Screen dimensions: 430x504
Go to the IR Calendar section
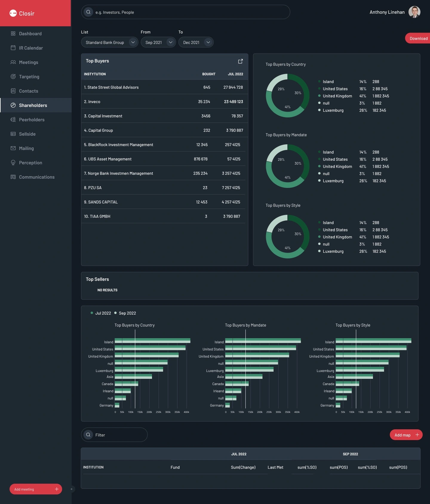(x=36, y=48)
